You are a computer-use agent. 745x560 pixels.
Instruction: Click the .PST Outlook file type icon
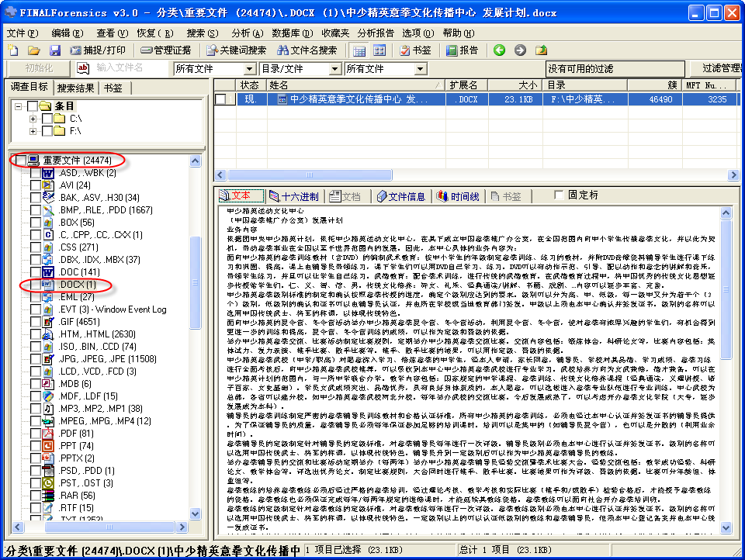coord(48,483)
